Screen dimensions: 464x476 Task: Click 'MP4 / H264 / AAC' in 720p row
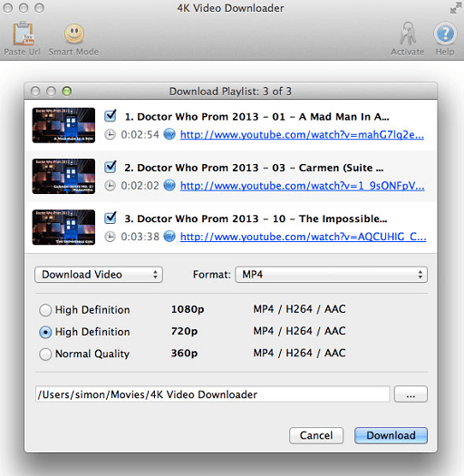click(300, 331)
